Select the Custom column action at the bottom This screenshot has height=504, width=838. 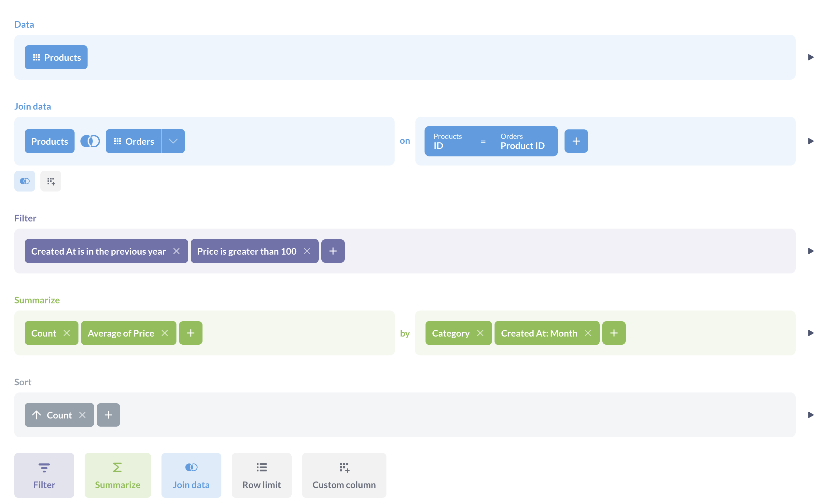coord(344,475)
